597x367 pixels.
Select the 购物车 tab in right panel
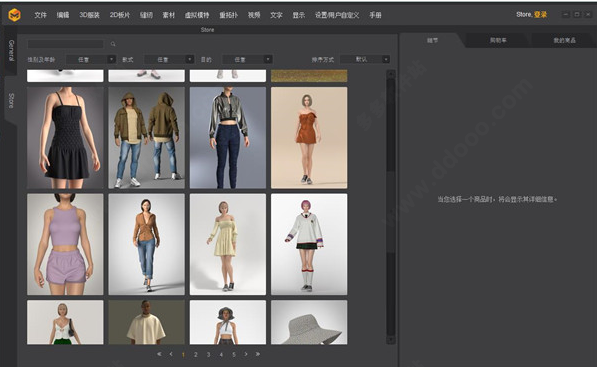498,40
